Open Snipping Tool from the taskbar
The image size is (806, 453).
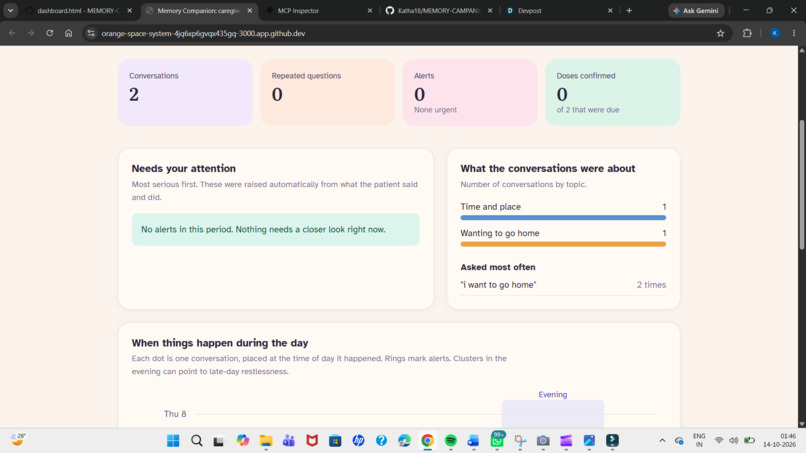click(x=520, y=441)
